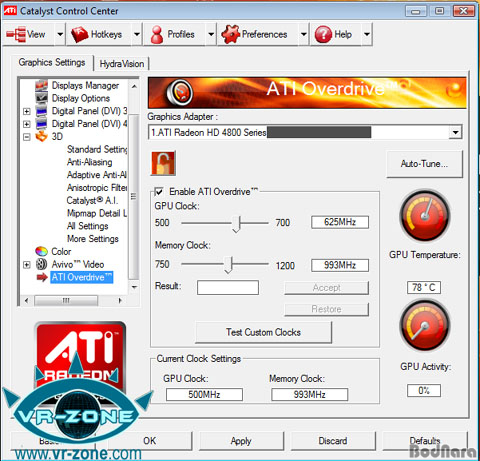Open the Hotkeys toolbar icon

click(x=79, y=34)
